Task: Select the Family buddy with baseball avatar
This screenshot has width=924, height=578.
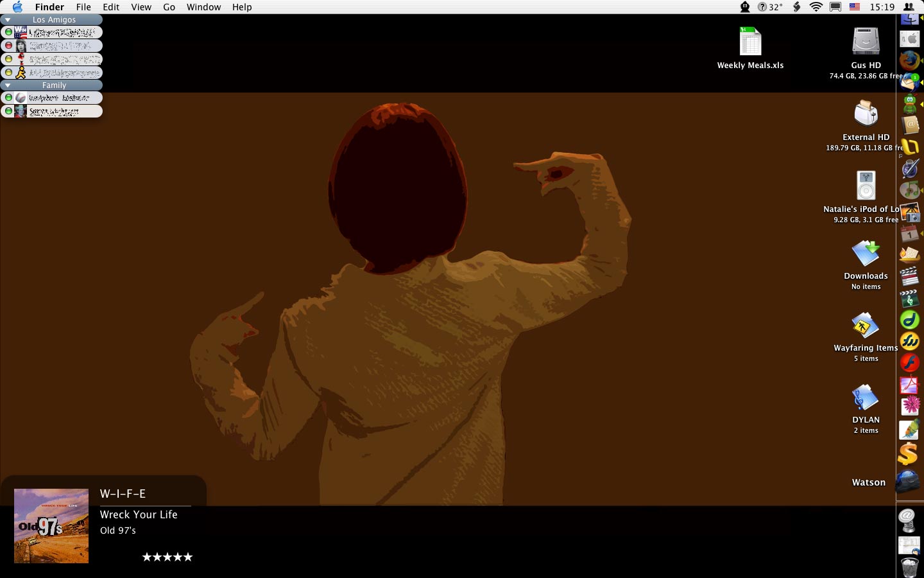Action: [x=52, y=98]
